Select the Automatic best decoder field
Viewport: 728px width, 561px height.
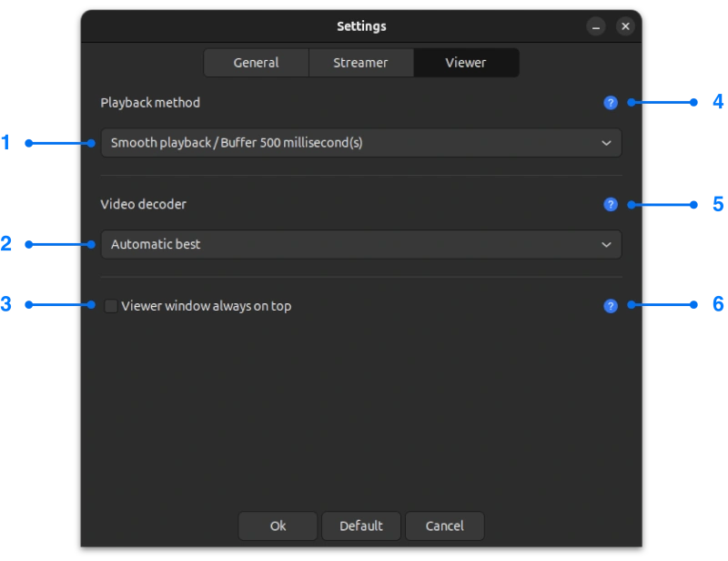(x=361, y=244)
